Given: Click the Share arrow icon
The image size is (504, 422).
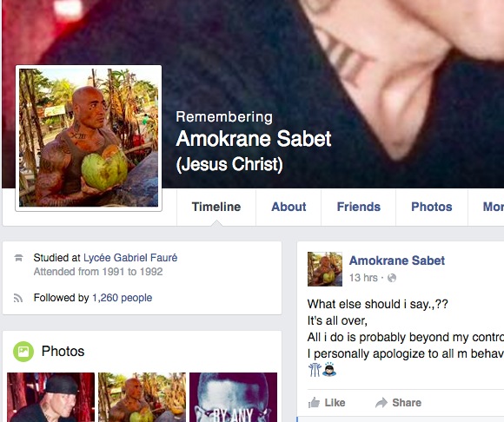Looking at the screenshot, I should (x=381, y=403).
